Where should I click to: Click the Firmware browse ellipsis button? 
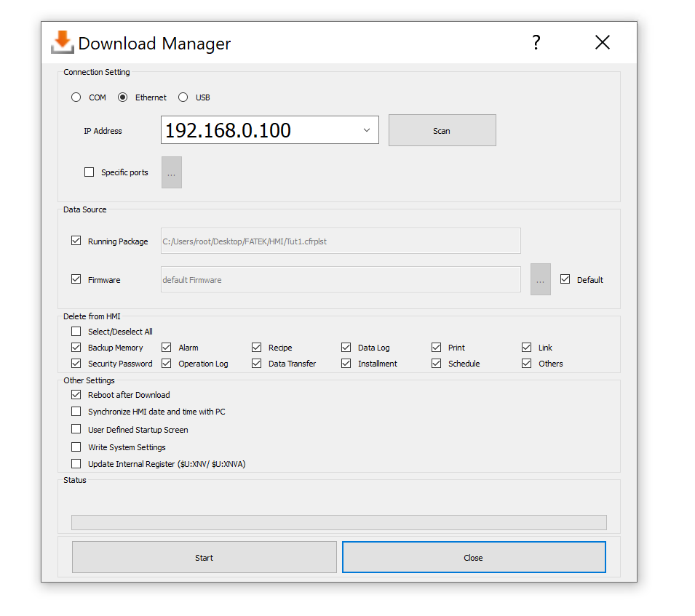[x=540, y=280]
